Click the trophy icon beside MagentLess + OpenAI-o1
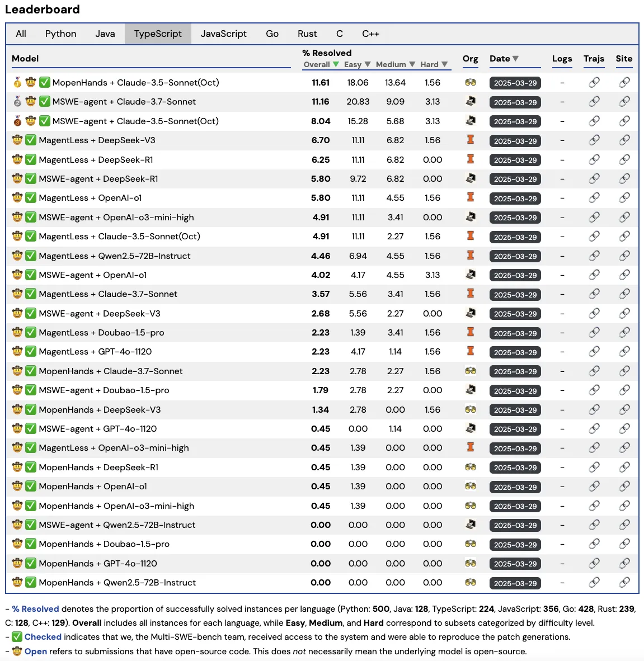The height and width of the screenshot is (661, 644). (17, 197)
